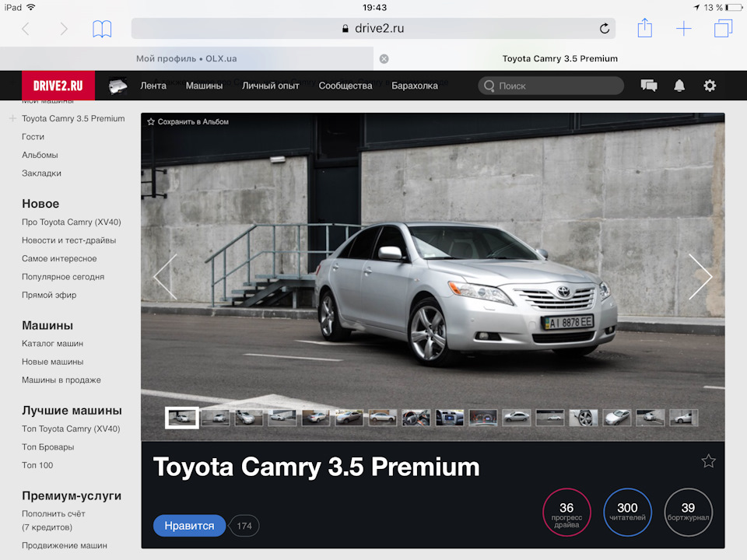Tap the iPad battery indicator
This screenshot has width=747, height=560.
pos(734,8)
